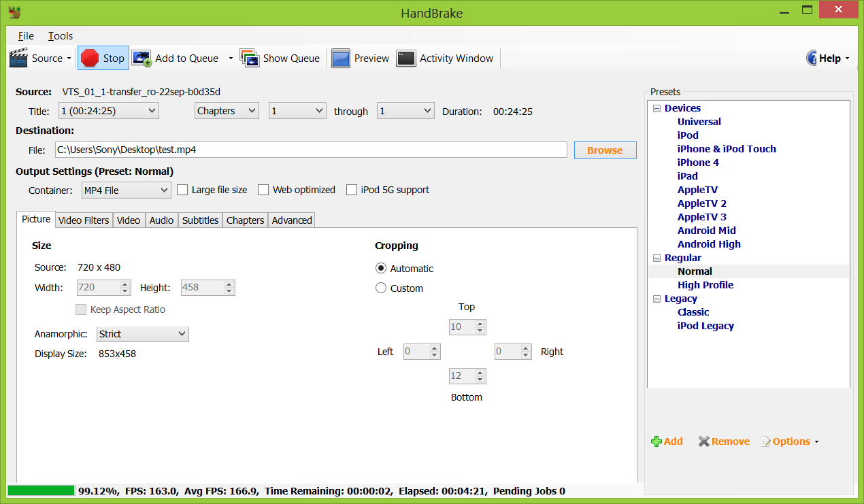Screen dimensions: 864x504
Task: Collapse the Regular preset group
Action: pyautogui.click(x=657, y=258)
